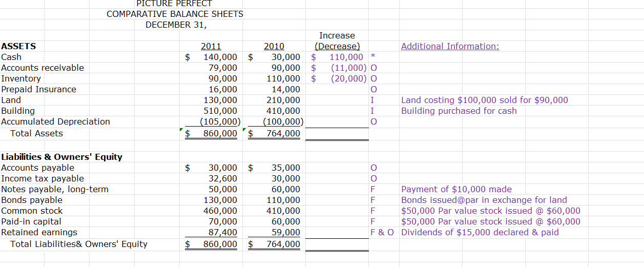Click the Inventory row label
This screenshot has height=267, width=644.
tap(21, 78)
